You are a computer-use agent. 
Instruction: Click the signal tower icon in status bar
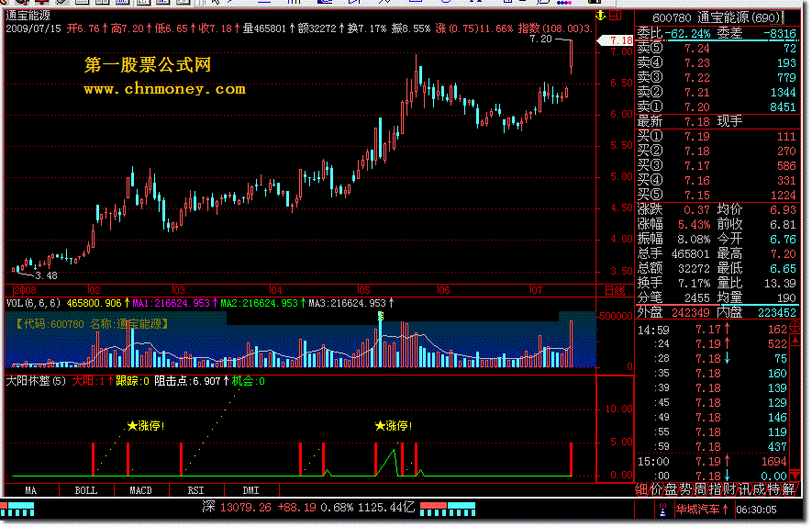click(662, 510)
